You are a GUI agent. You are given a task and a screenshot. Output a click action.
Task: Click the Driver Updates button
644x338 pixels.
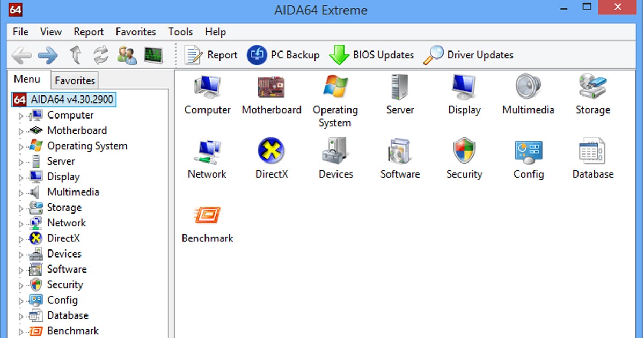pyautogui.click(x=468, y=55)
